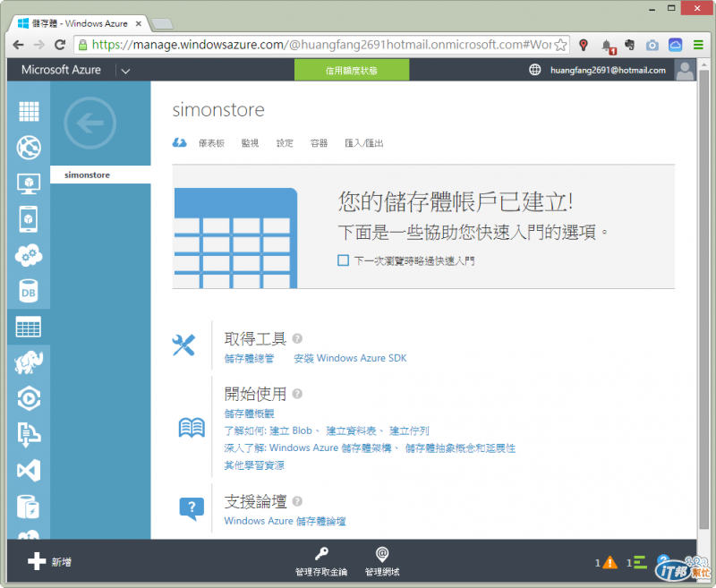716x588 pixels.
Task: Click the blue cloud extension icon
Action: point(675,45)
